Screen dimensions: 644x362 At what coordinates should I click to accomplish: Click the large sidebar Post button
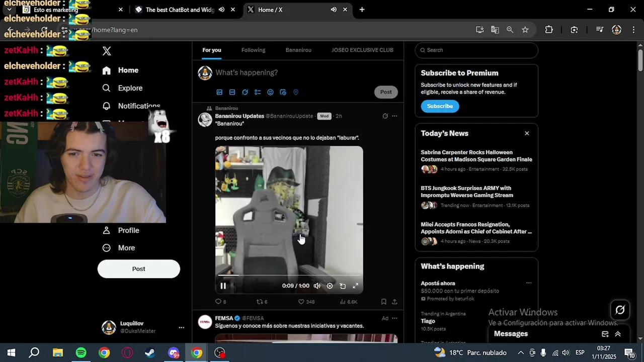pos(138,269)
